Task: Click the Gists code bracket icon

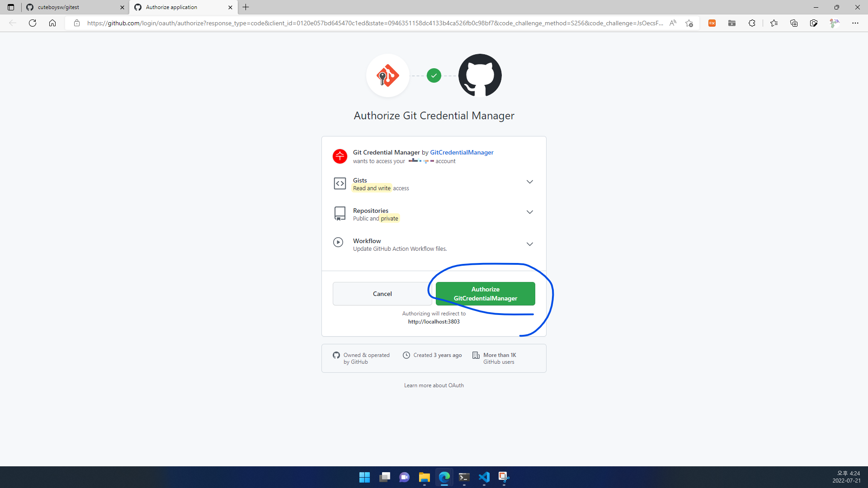Action: pyautogui.click(x=340, y=183)
